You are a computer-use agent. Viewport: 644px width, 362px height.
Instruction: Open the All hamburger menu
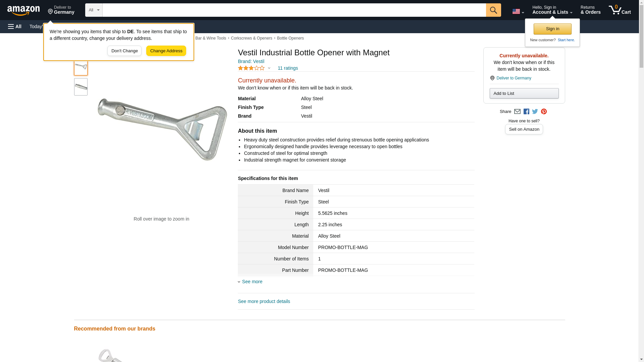15,26
